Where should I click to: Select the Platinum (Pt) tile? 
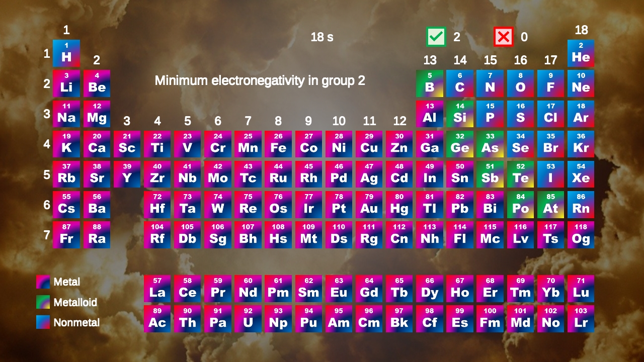click(339, 205)
